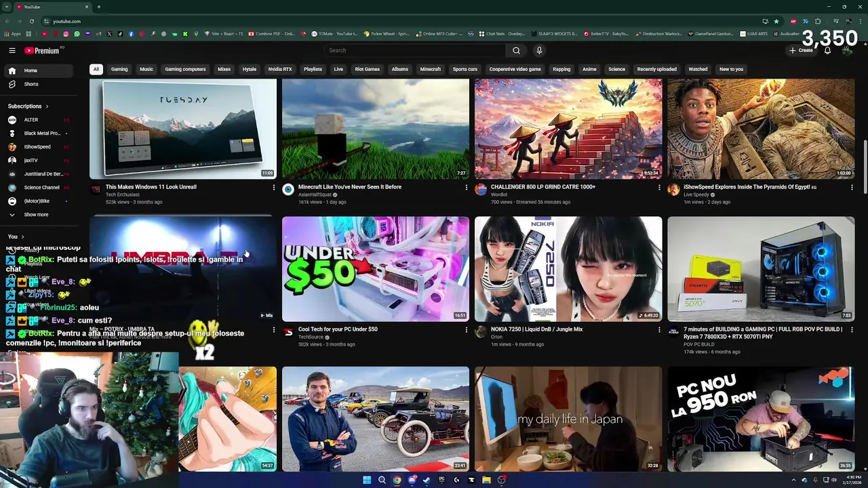Screen dimensions: 868x488
Task: Open the my daily life in Japan thumbnail
Action: [568, 419]
